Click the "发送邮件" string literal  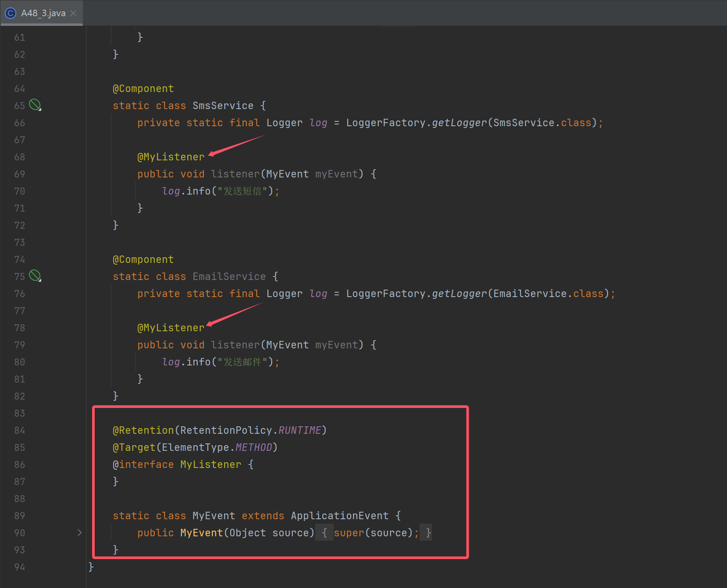(242, 362)
